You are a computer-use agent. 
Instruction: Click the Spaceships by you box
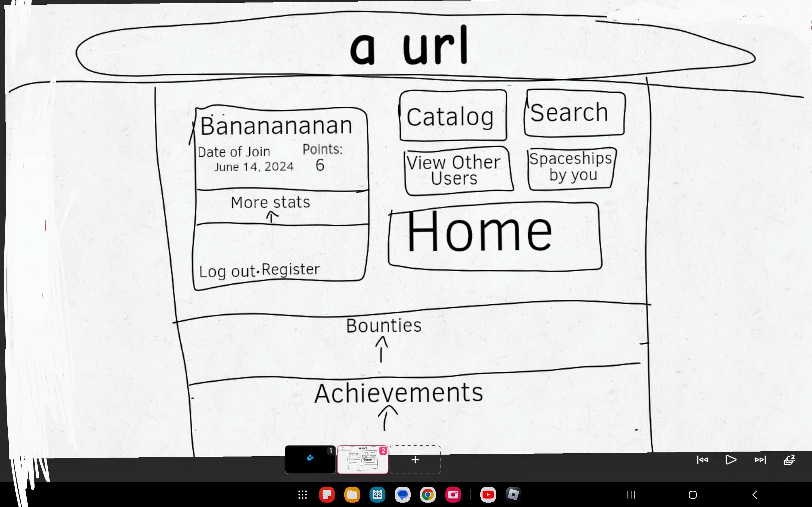point(572,169)
